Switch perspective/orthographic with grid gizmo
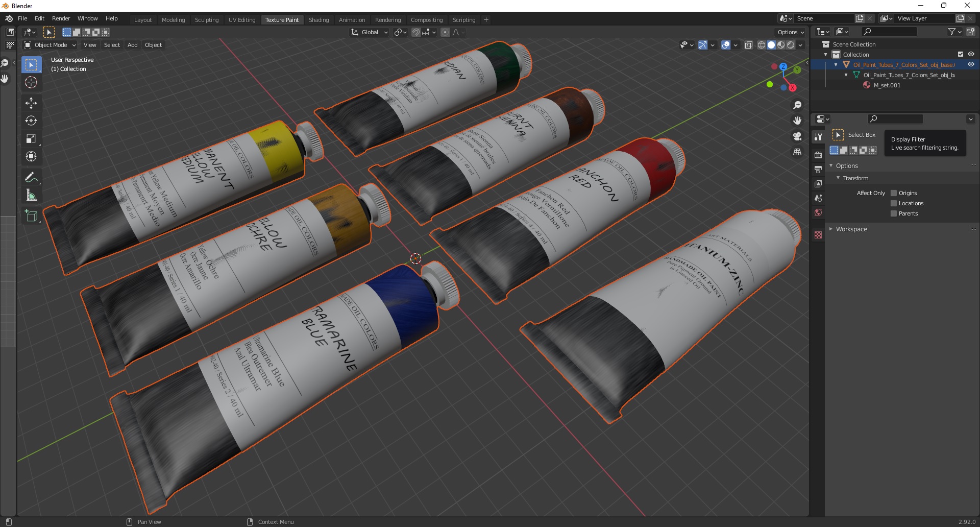 pyautogui.click(x=797, y=152)
